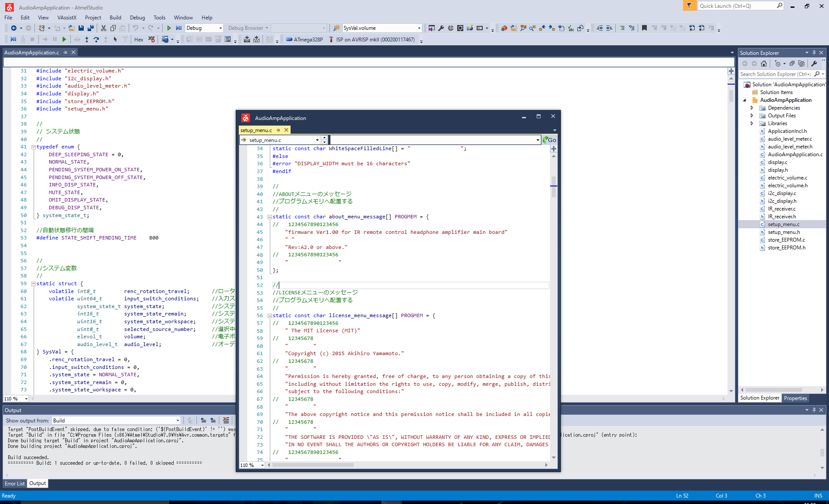The image size is (829, 504).
Task: Switch to Properties tab
Action: [x=795, y=398]
